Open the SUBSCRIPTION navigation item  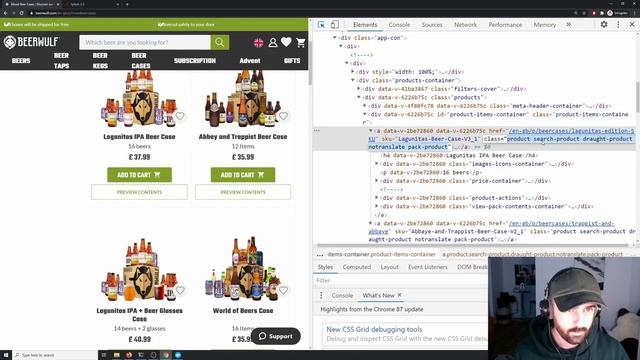pyautogui.click(x=195, y=60)
